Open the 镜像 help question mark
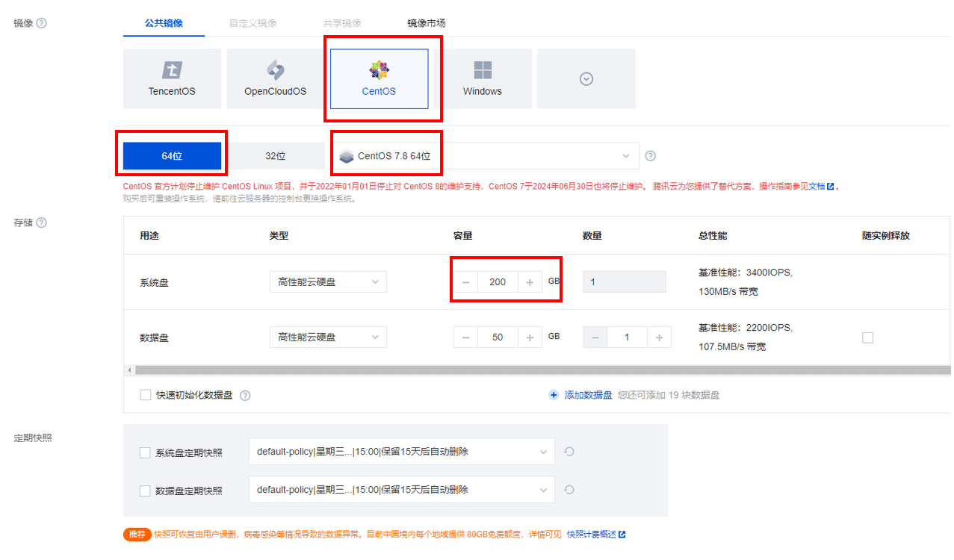The height and width of the screenshot is (560, 954). (x=43, y=23)
